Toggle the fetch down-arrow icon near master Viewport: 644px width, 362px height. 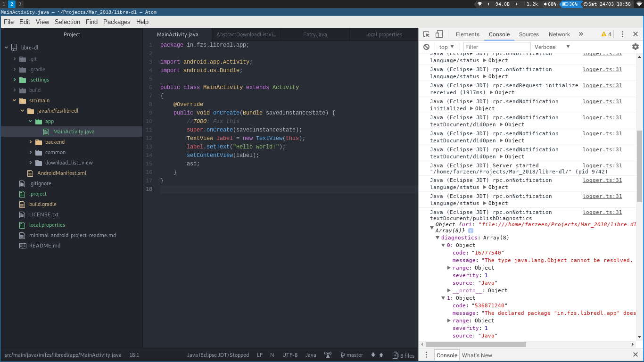tap(372, 355)
